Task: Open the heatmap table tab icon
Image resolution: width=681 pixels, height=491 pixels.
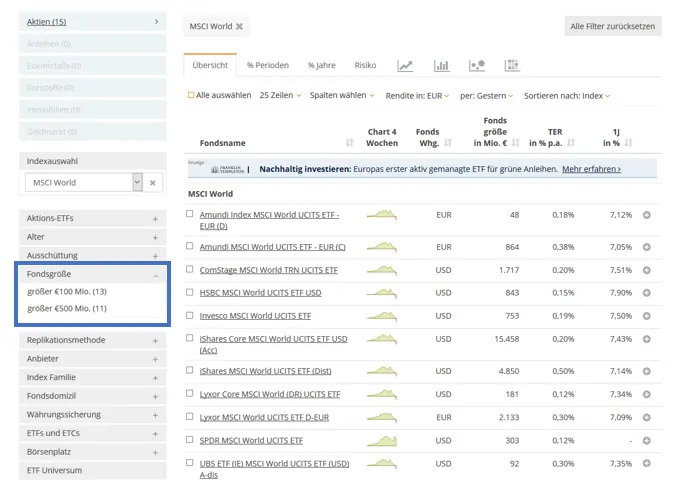Action: point(512,66)
